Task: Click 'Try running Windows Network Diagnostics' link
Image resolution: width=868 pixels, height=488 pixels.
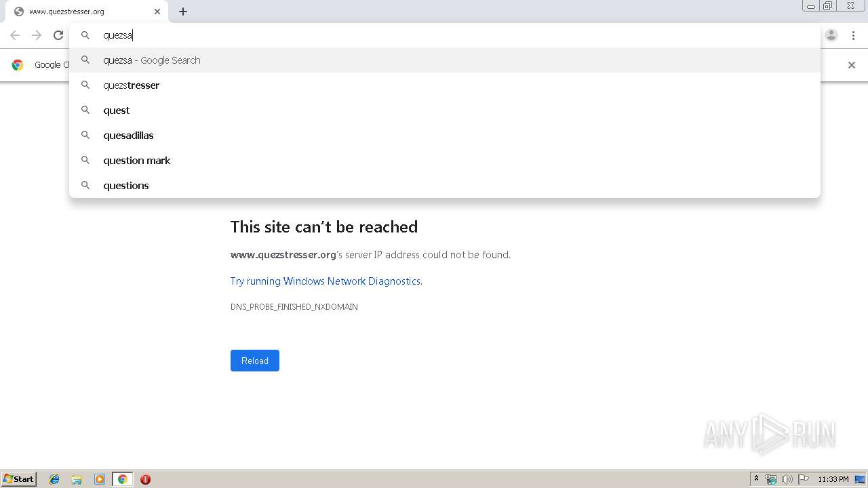Action: point(325,281)
